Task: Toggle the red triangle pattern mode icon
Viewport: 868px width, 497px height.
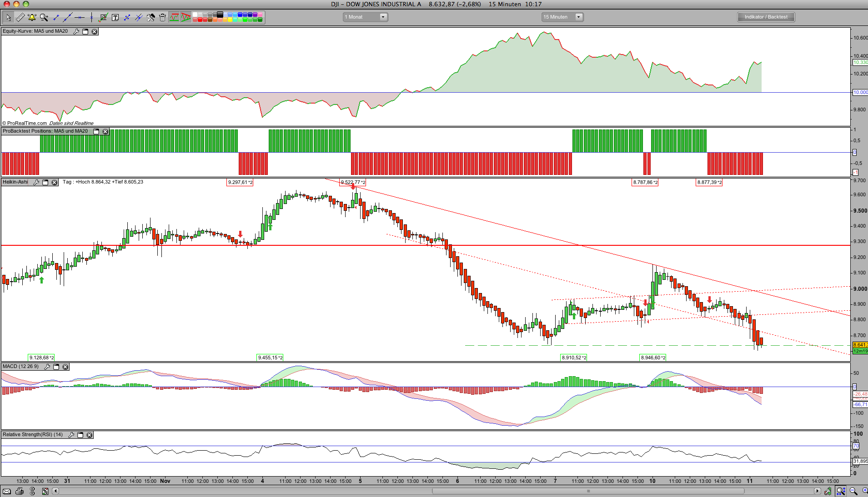Action: pos(186,17)
